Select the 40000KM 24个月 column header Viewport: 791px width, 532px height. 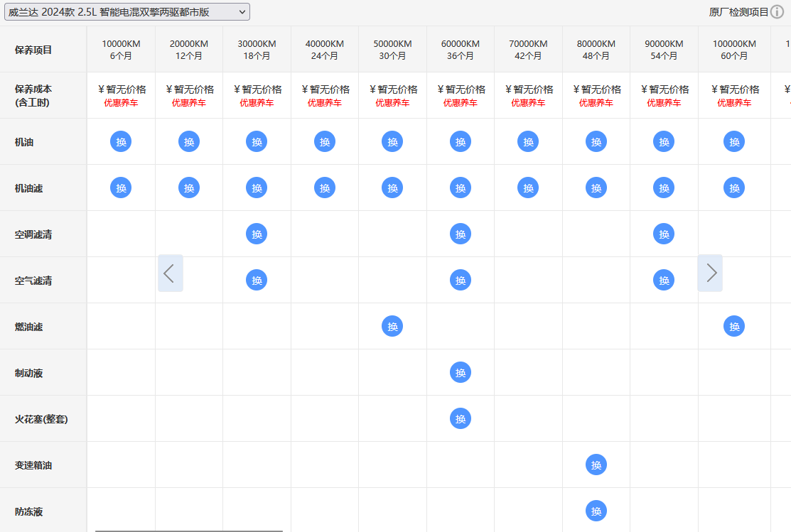click(325, 50)
